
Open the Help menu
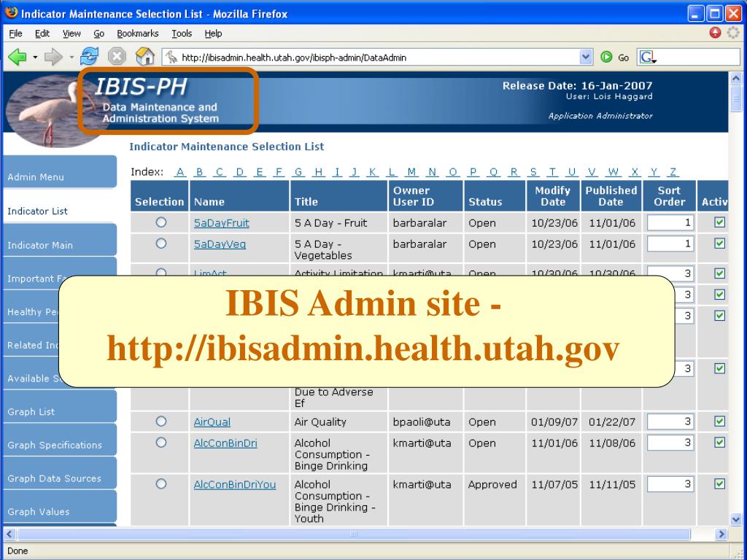point(213,34)
